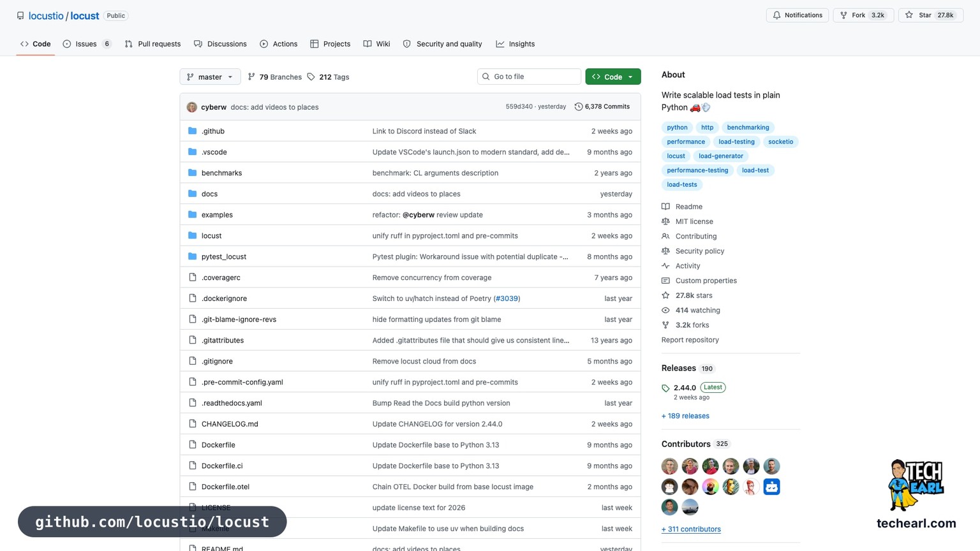This screenshot has height=551, width=980.
Task: Click commit message 'Remove concurrency from coverage'
Action: click(432, 277)
